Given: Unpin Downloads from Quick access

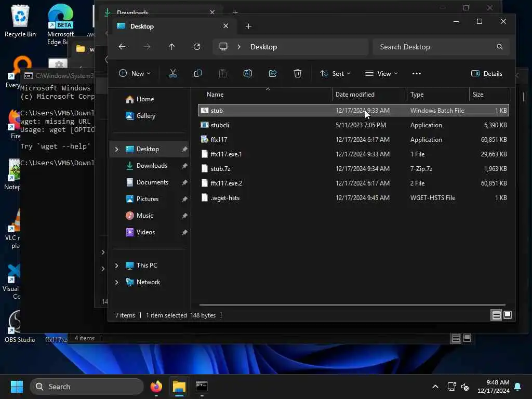Looking at the screenshot, I should (184, 166).
